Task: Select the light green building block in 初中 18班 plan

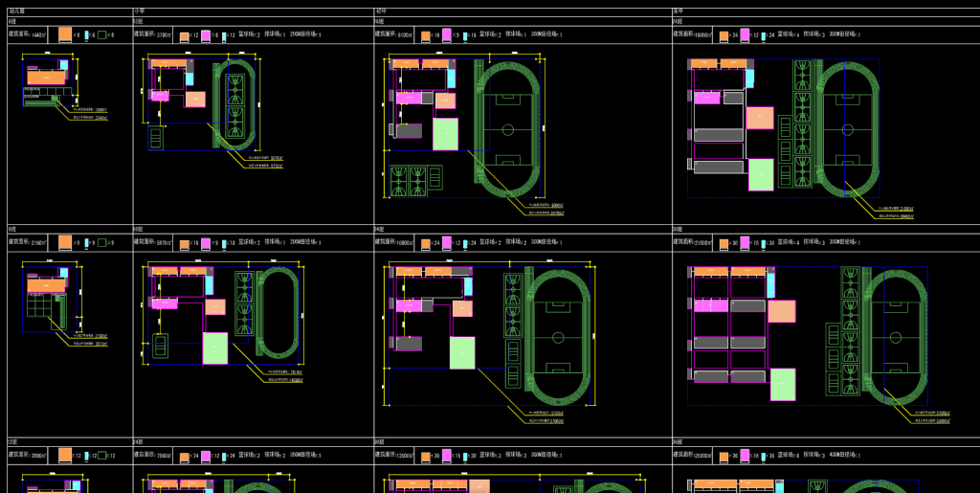Action: coord(445,134)
